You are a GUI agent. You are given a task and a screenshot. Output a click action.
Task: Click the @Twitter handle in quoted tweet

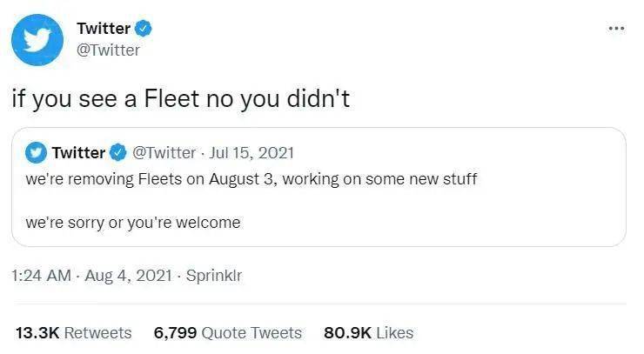[164, 153]
